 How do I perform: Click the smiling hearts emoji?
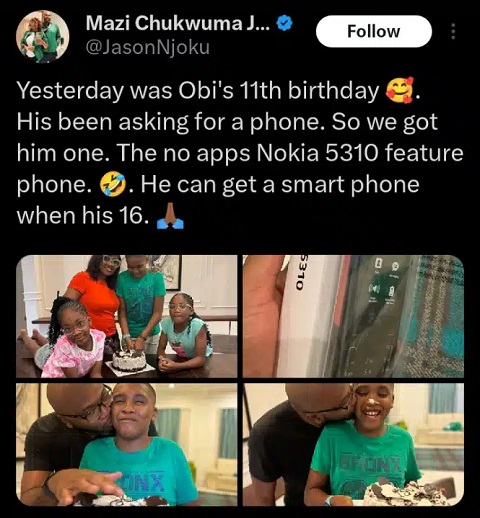[400, 91]
